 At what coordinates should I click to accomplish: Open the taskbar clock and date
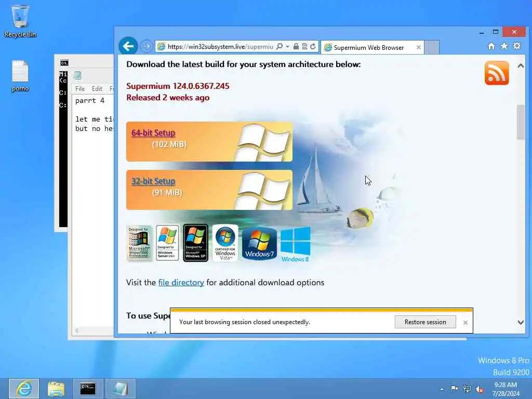tap(506, 389)
